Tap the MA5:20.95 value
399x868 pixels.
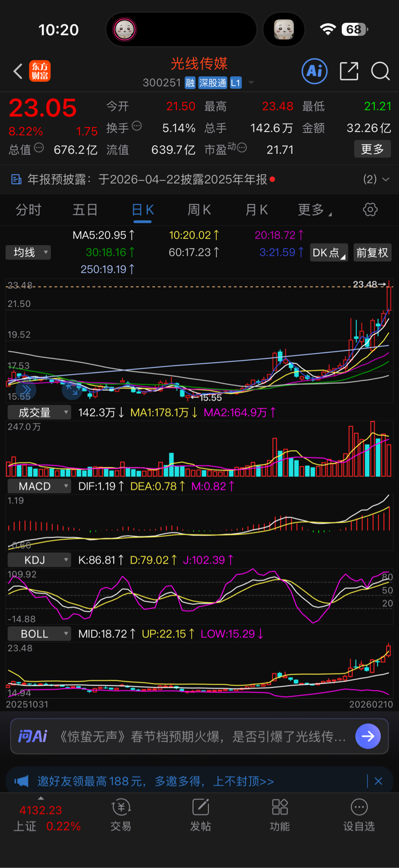point(104,235)
